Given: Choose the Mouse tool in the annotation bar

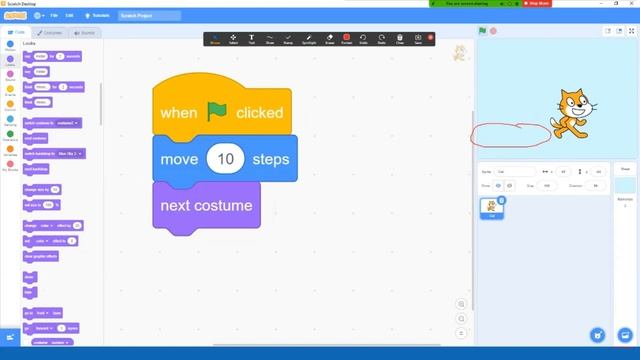Looking at the screenshot, I should pos(215,39).
